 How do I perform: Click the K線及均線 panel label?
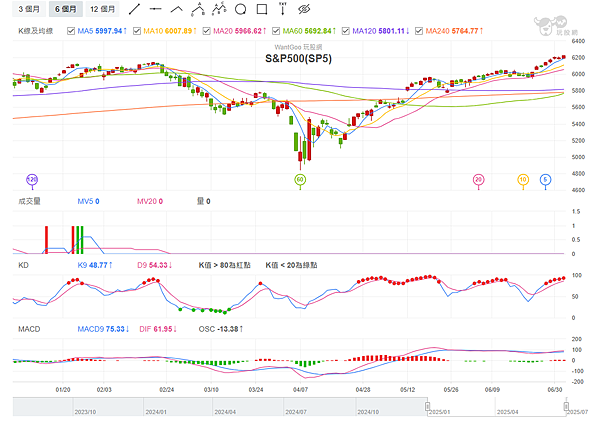point(36,31)
